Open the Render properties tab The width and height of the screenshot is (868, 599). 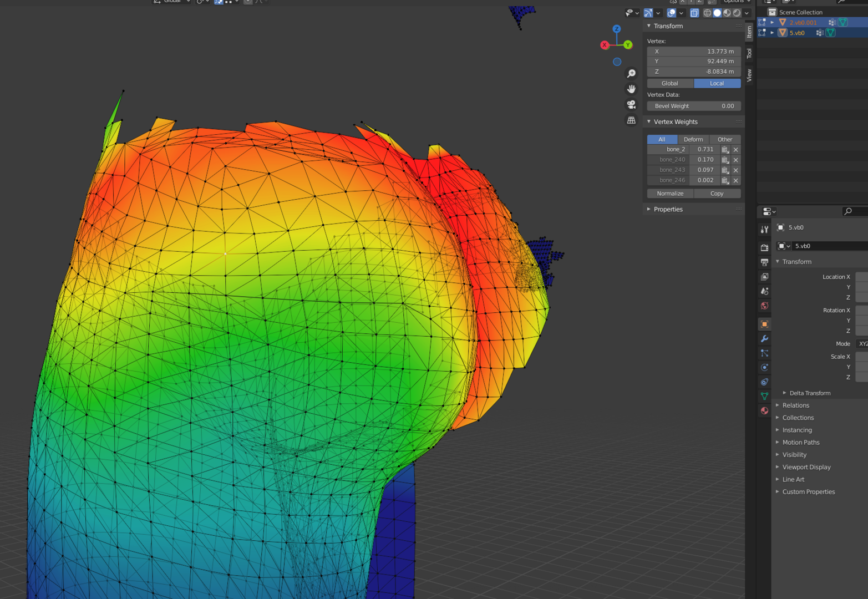[764, 247]
